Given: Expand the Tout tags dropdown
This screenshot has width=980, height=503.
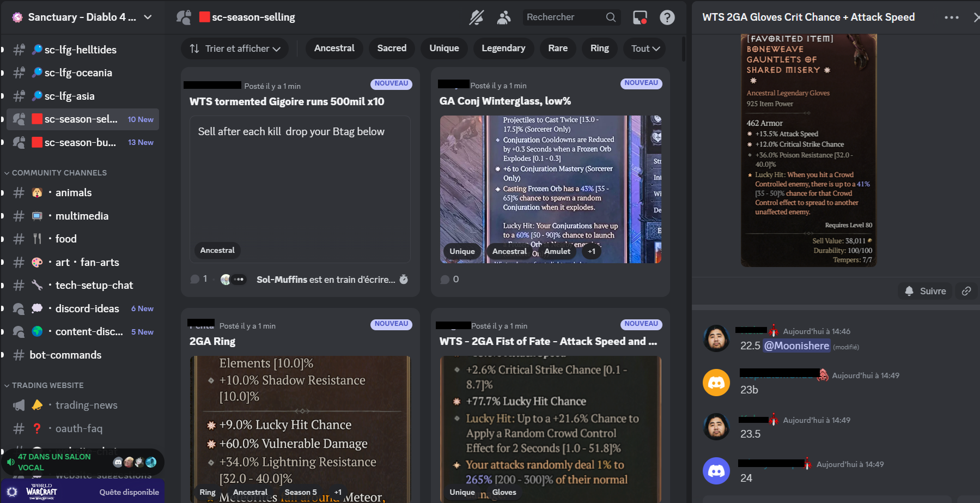Looking at the screenshot, I should (645, 49).
